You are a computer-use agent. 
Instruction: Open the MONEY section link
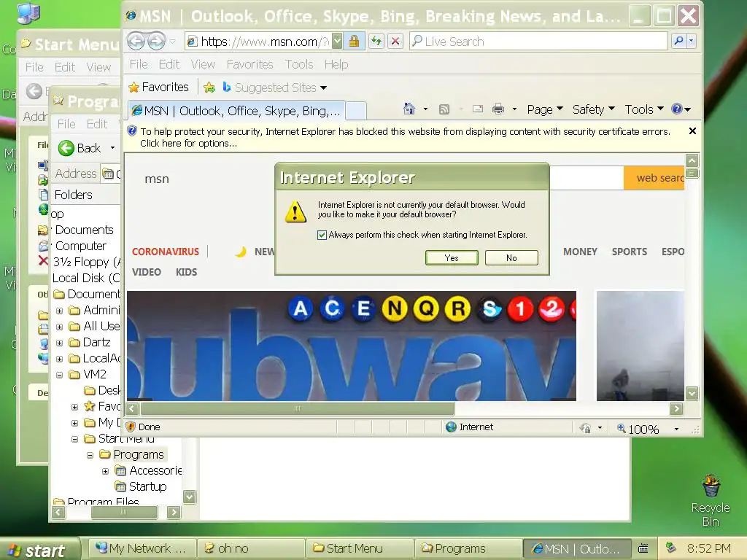point(580,252)
